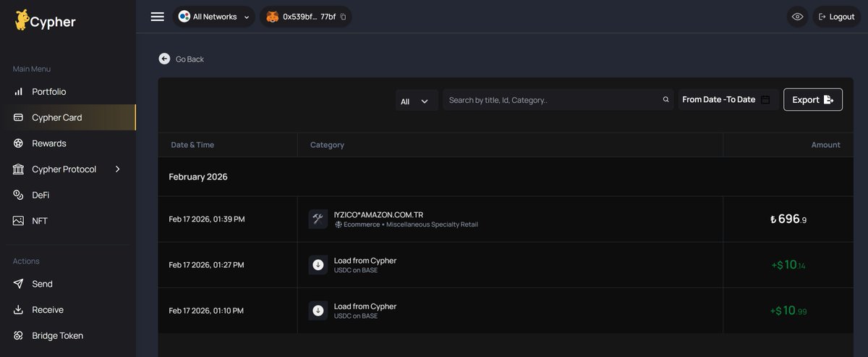Open NFT from the sidebar
This screenshot has height=357, width=868.
pos(68,221)
